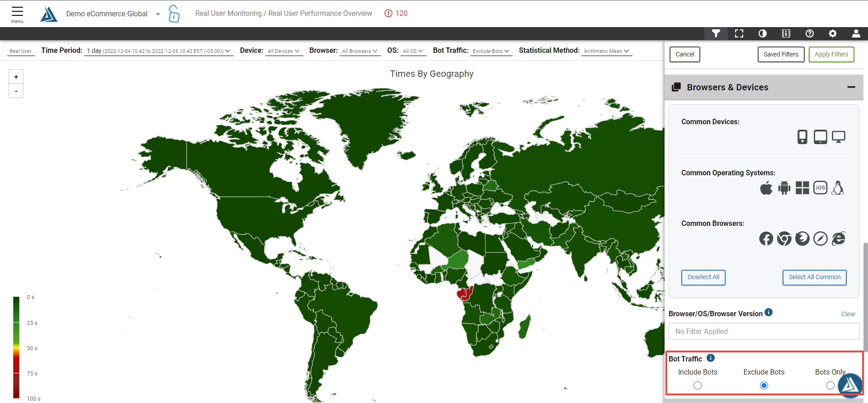The height and width of the screenshot is (403, 868).
Task: Open the Bot Traffic Exclude Bots dropdown
Action: (x=491, y=51)
